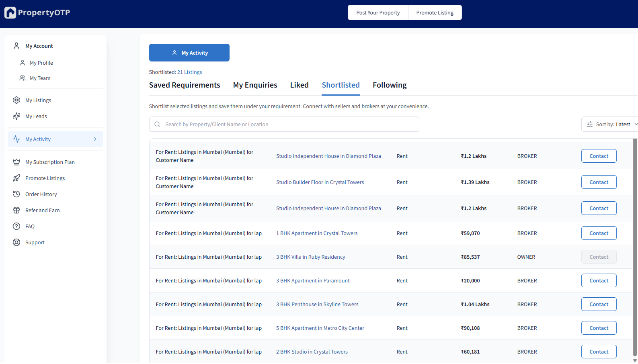
Task: Click the blue My Activity button
Action: [189, 53]
